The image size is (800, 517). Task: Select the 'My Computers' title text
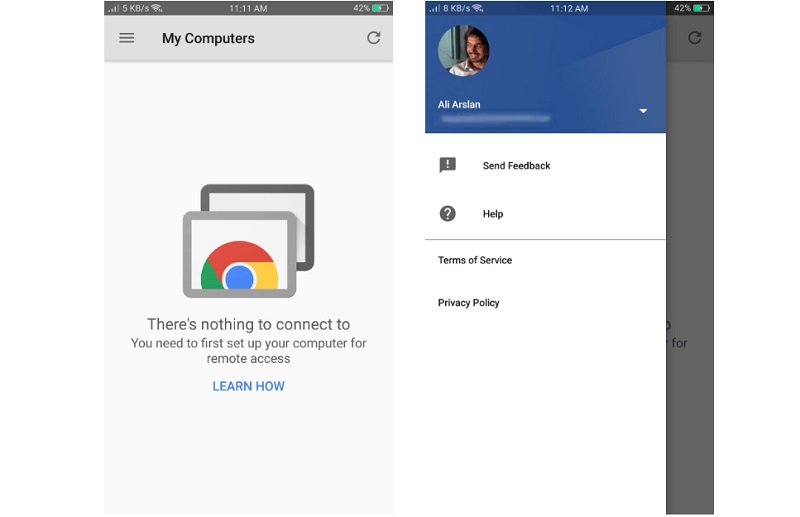(208, 38)
